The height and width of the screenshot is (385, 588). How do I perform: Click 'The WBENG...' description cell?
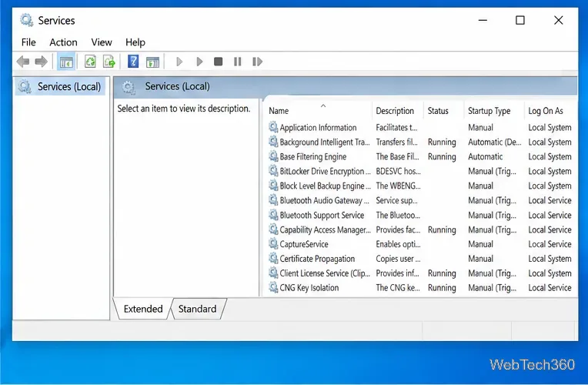[x=398, y=186]
